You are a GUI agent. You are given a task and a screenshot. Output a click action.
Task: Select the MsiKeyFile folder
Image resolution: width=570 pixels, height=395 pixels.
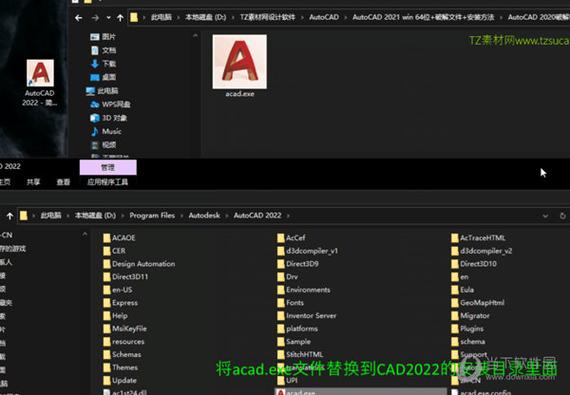point(125,329)
